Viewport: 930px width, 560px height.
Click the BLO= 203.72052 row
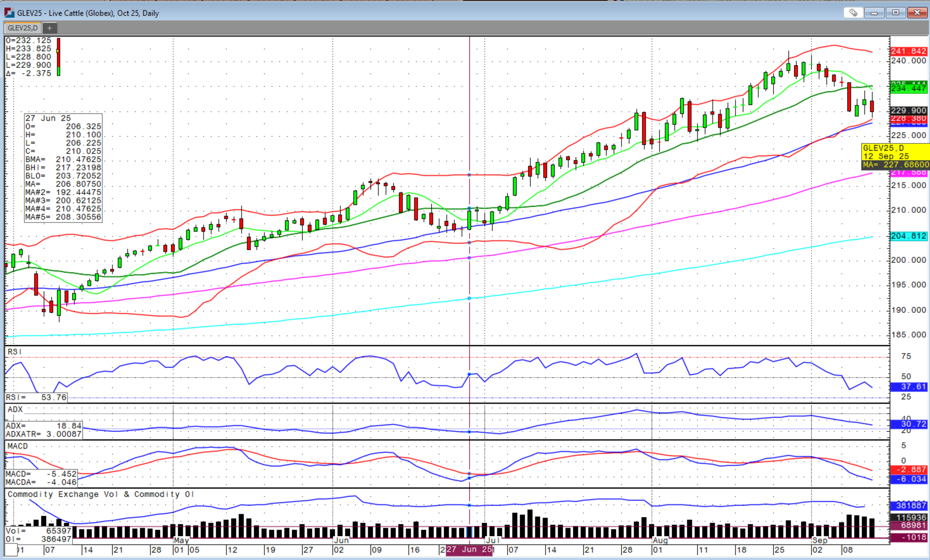(63, 176)
